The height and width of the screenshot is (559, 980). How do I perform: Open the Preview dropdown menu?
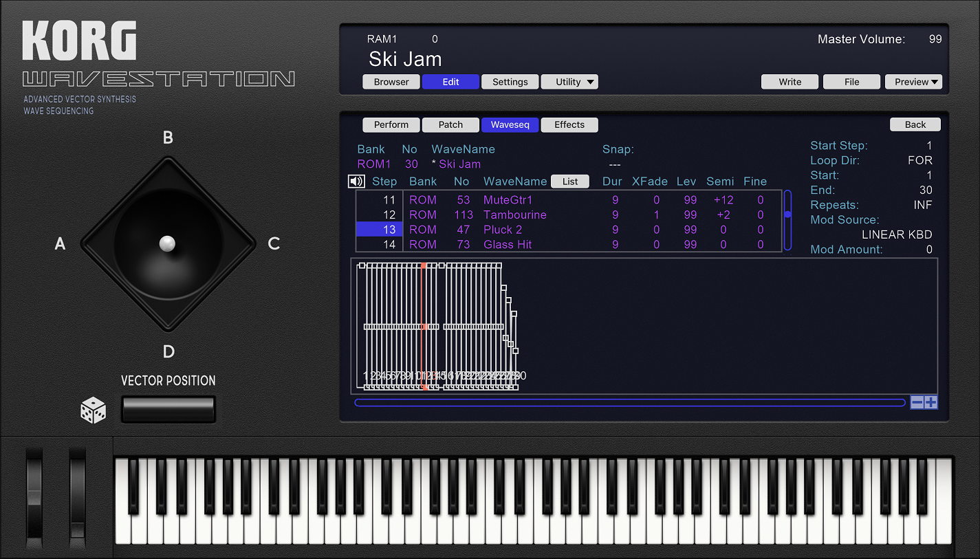(x=913, y=81)
